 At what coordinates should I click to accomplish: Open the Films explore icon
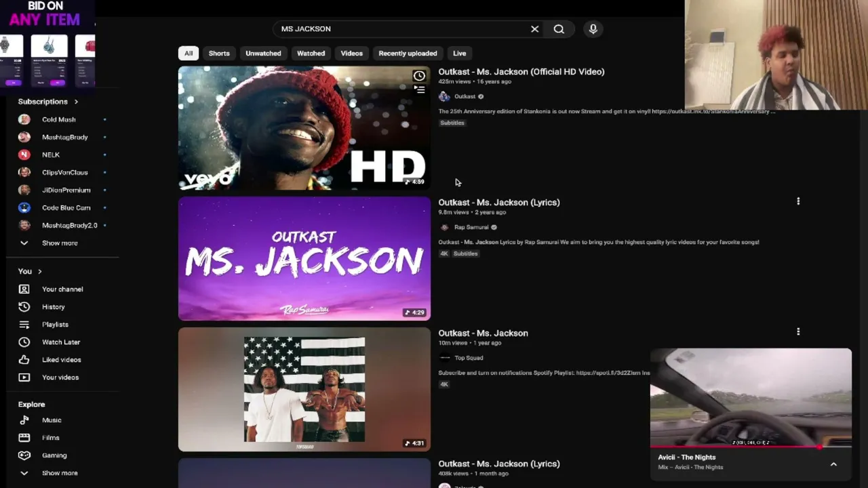(x=24, y=438)
